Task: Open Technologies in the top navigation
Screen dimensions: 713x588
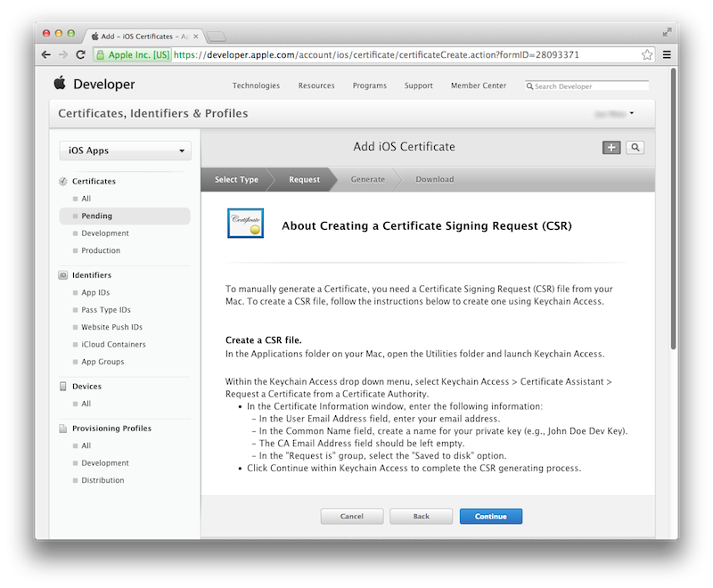Action: tap(256, 86)
